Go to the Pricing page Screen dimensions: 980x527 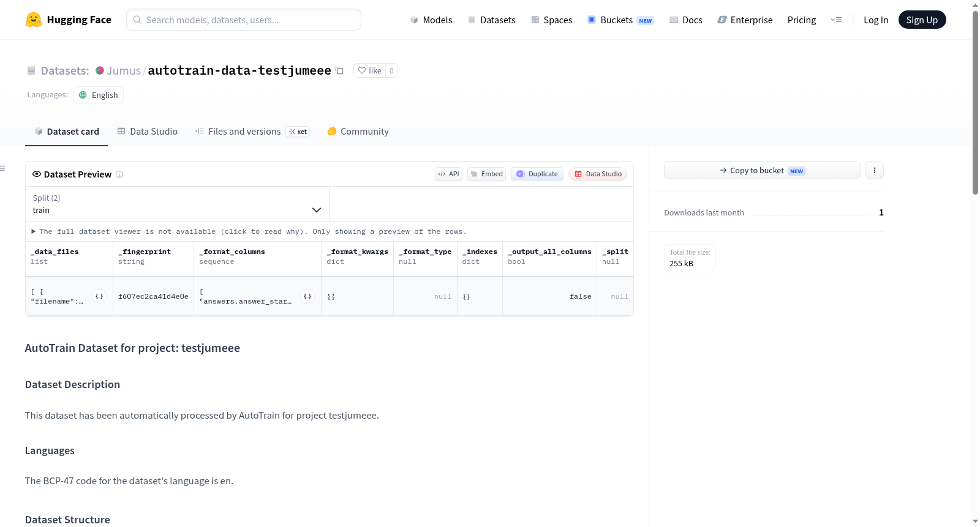tap(802, 20)
